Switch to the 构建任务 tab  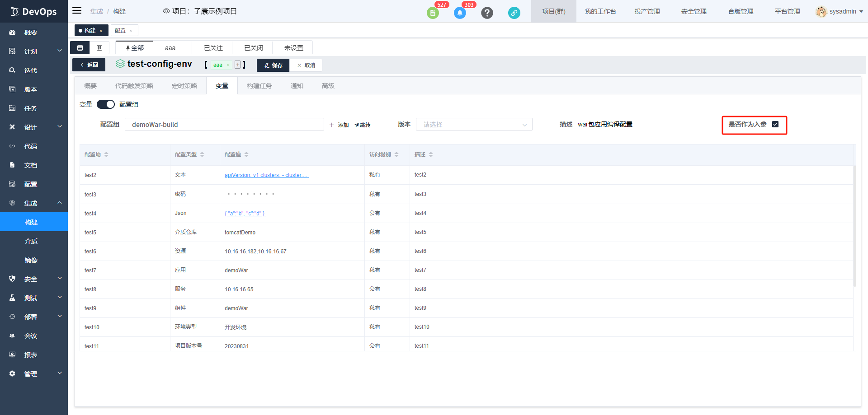click(x=259, y=86)
